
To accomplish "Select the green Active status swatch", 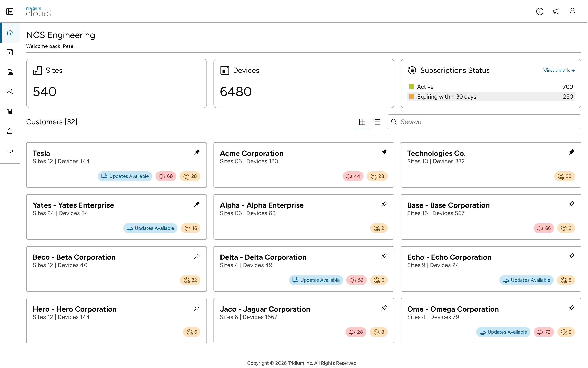I will click(x=411, y=87).
